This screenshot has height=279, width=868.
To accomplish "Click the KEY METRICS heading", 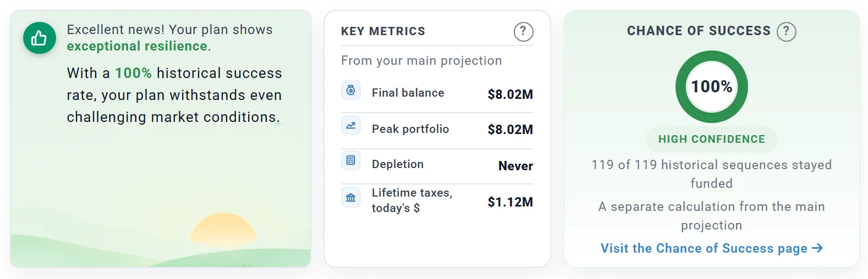I will (x=383, y=31).
